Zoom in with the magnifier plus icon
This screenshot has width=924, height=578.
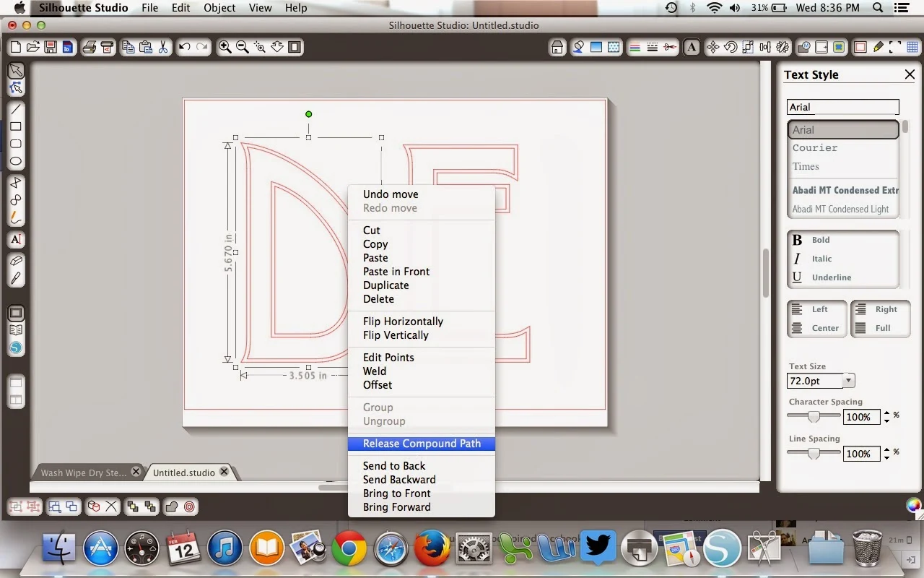[x=225, y=48]
